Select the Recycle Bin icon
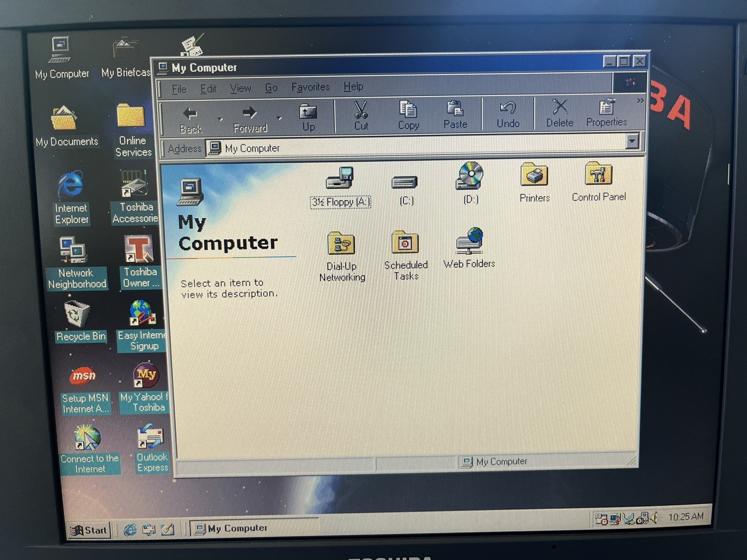The image size is (747, 560). [x=79, y=321]
